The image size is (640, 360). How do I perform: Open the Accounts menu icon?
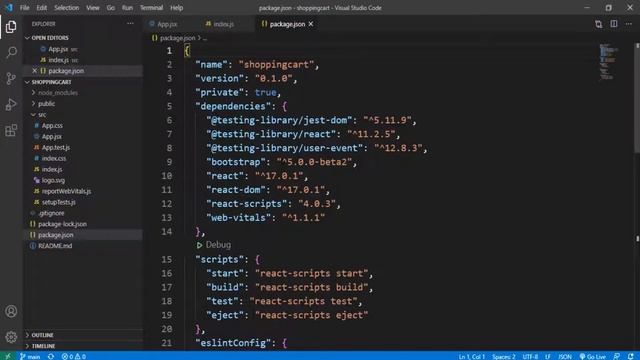coord(11,311)
